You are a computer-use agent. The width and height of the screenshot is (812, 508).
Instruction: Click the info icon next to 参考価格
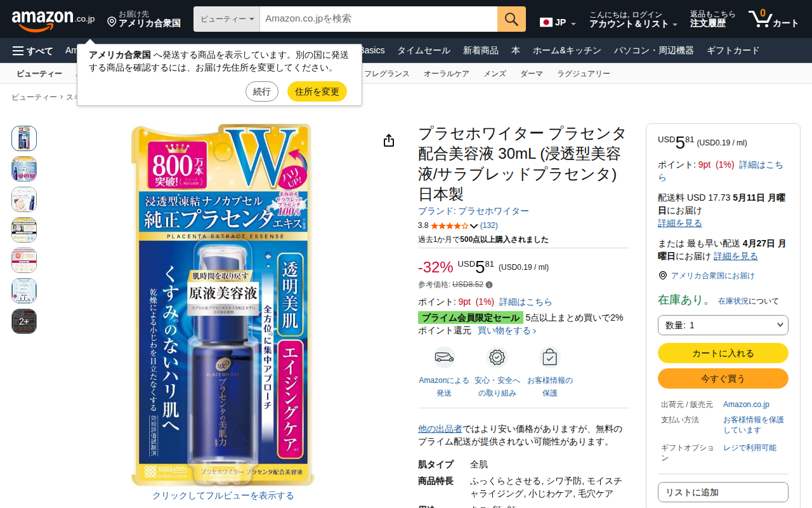[489, 284]
